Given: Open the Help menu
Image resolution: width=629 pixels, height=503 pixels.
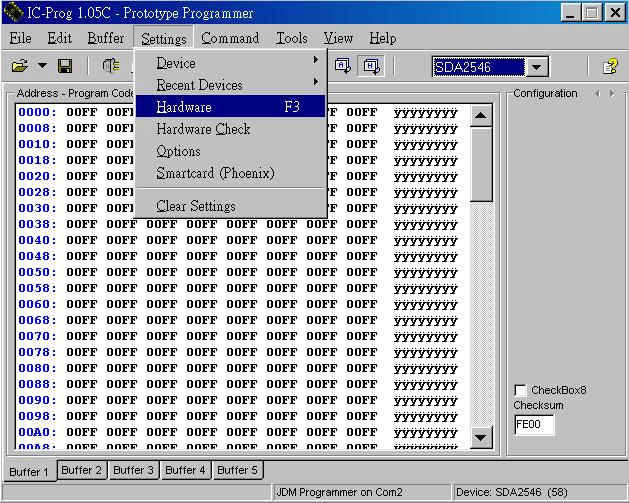Looking at the screenshot, I should point(383,38).
